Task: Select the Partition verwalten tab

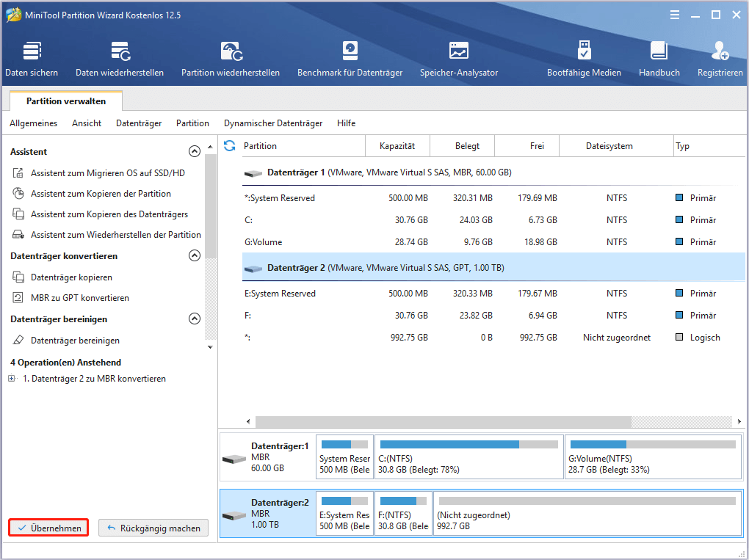Action: coord(66,101)
